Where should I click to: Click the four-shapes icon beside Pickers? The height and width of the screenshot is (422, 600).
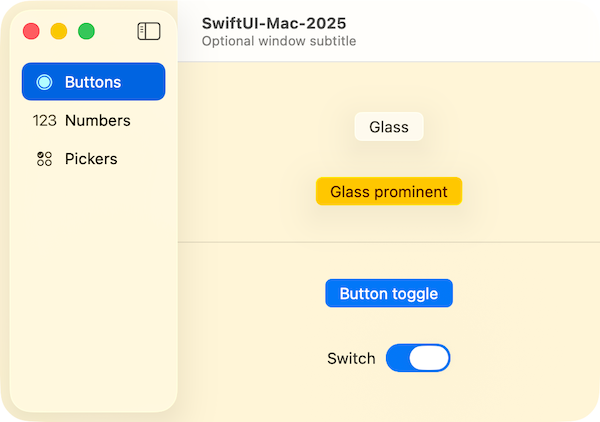click(44, 159)
